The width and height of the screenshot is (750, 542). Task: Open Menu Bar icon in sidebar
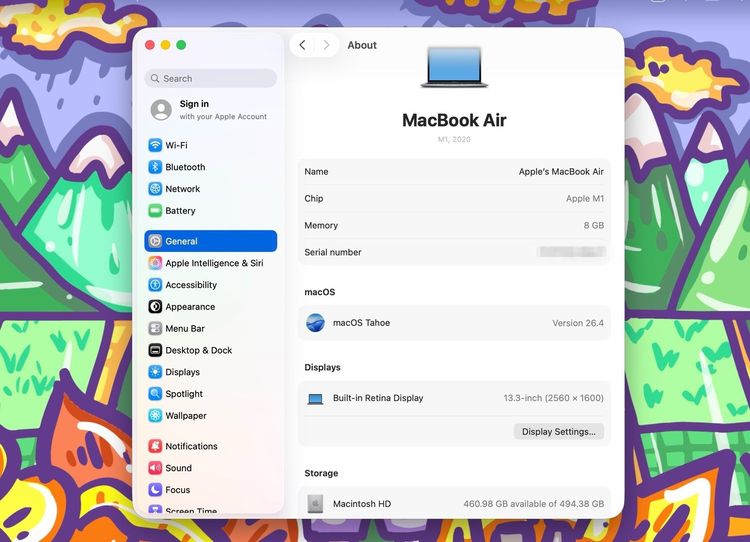point(155,329)
